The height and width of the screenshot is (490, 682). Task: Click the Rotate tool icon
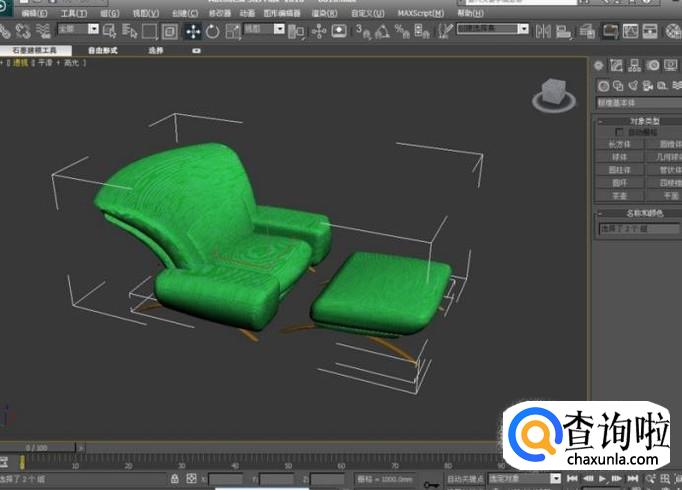(x=213, y=31)
